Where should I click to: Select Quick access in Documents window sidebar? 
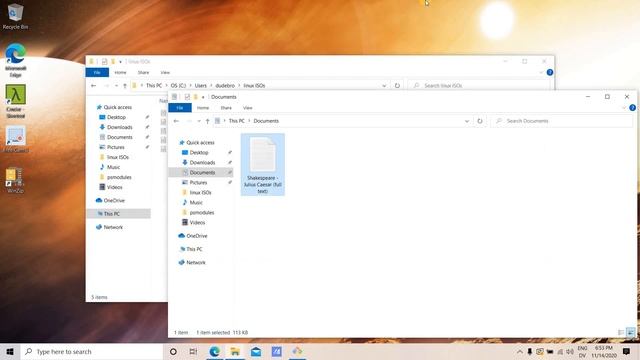point(200,142)
